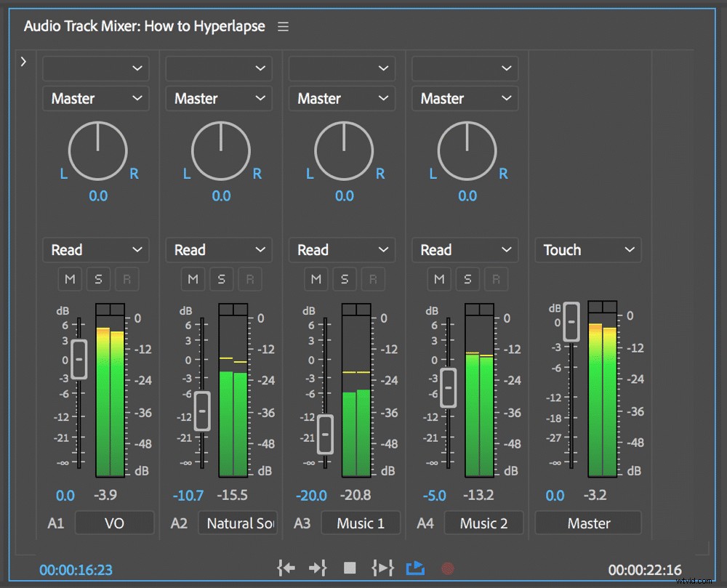Open the effect insert dropdown above the VO channel
The width and height of the screenshot is (727, 588).
click(95, 68)
